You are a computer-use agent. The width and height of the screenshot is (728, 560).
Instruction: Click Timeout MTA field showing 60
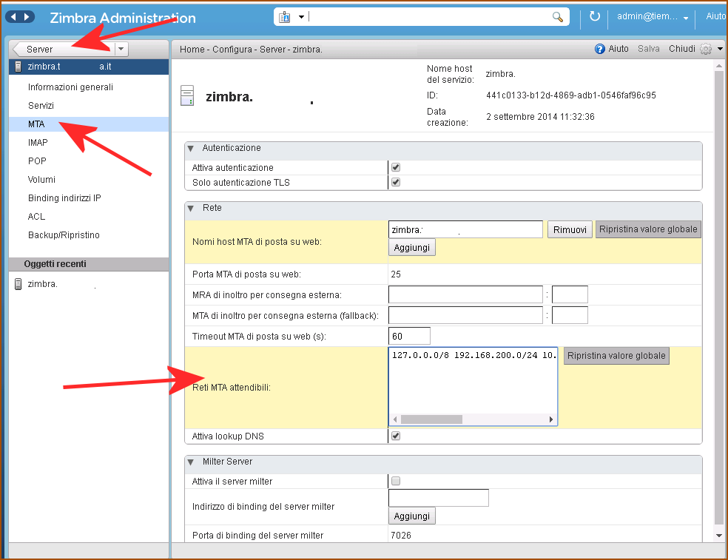410,336
